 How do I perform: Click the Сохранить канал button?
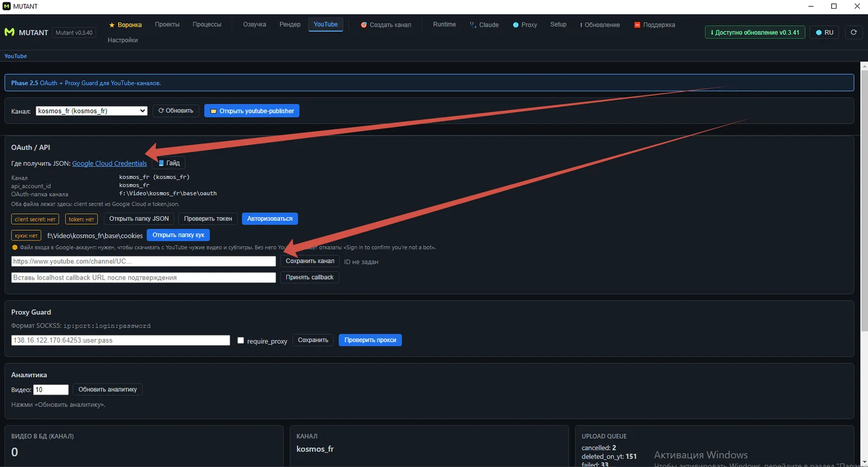point(310,261)
